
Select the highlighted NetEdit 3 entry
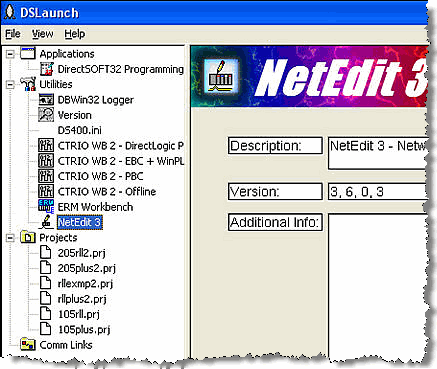pyautogui.click(x=79, y=223)
